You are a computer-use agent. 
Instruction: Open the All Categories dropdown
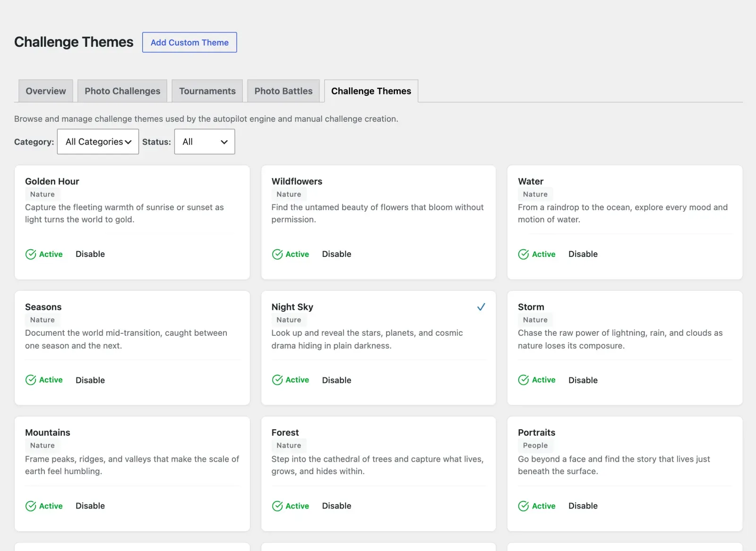click(98, 142)
